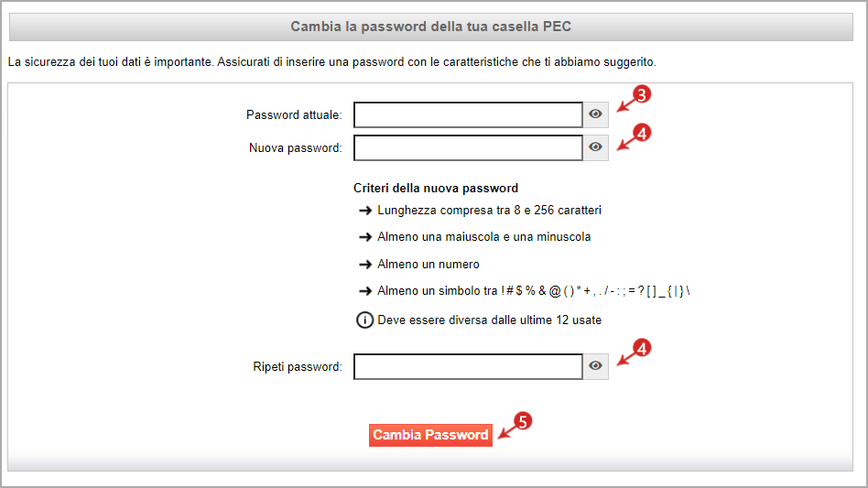Click the red number 3 marker
The width and height of the screenshot is (868, 488).
click(642, 94)
